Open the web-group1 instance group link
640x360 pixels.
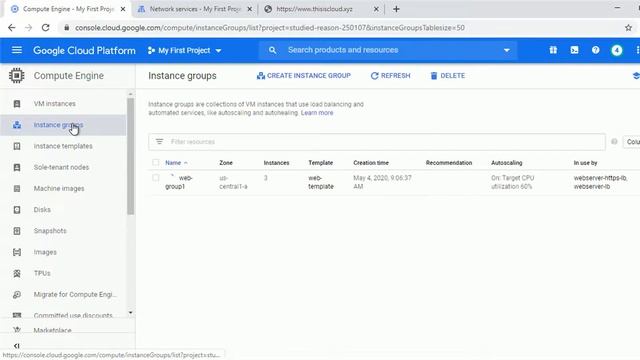tap(179, 182)
